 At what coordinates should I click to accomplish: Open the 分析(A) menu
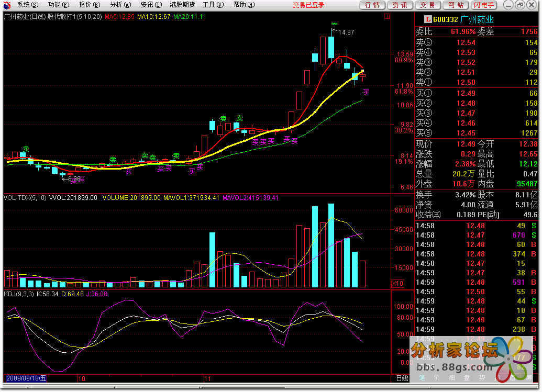120,5
